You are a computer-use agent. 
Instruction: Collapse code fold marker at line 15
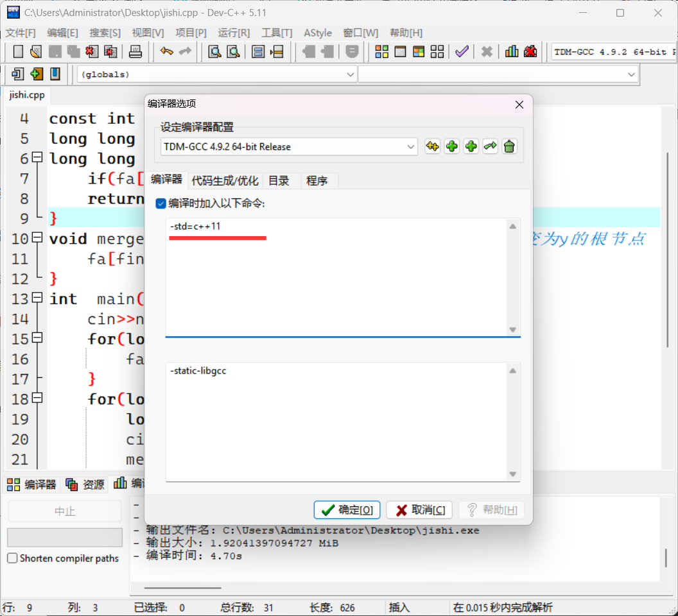pyautogui.click(x=38, y=337)
